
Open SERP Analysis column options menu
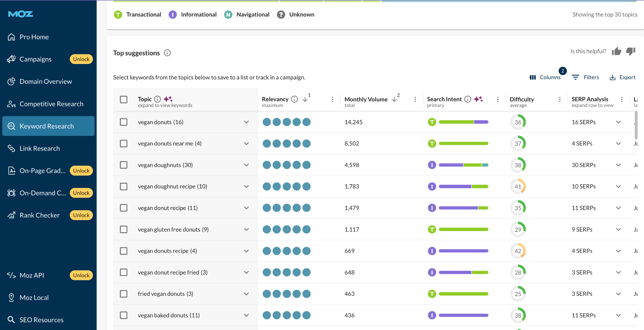(622, 99)
